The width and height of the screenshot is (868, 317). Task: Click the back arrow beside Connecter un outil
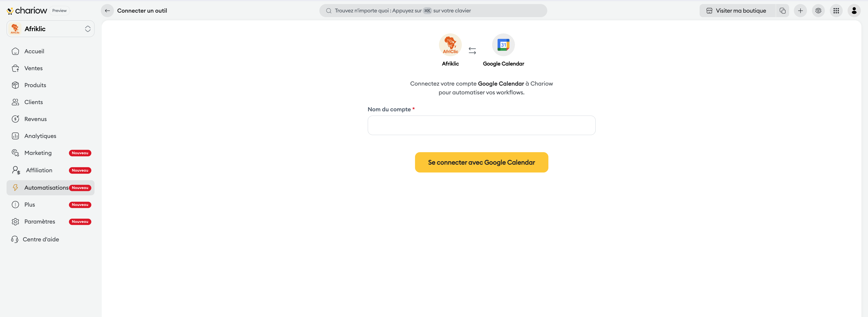click(107, 11)
